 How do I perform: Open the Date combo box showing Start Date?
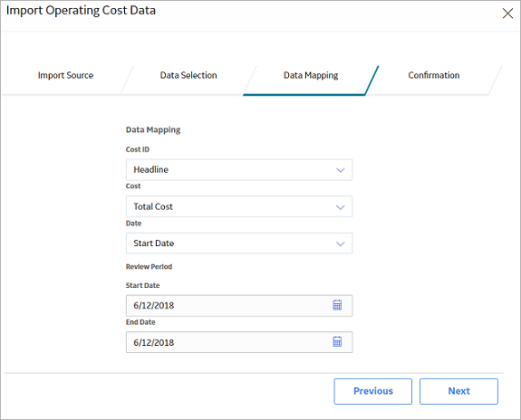point(239,243)
